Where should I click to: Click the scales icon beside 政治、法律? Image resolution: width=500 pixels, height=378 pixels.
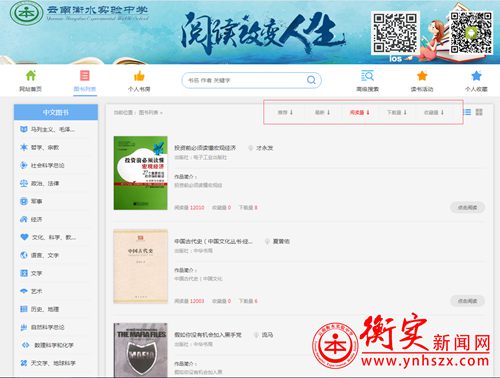coord(23,183)
